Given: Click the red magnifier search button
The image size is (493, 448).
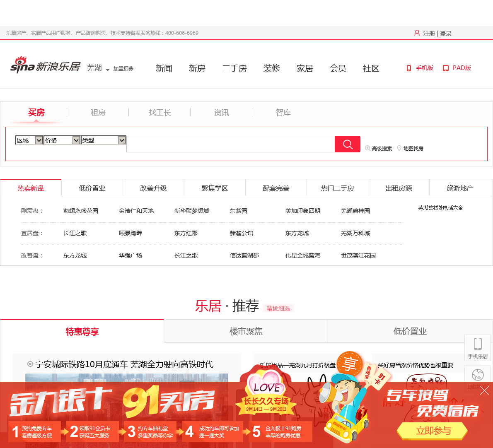Looking at the screenshot, I should [348, 144].
